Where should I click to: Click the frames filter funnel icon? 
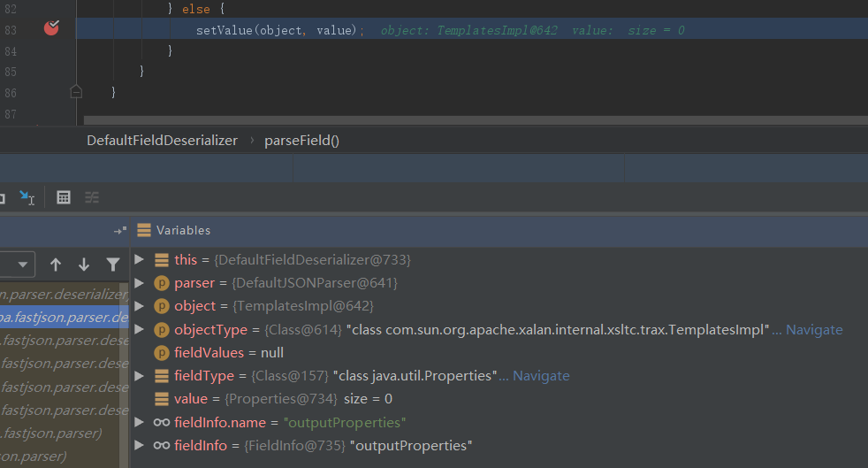[x=113, y=265]
